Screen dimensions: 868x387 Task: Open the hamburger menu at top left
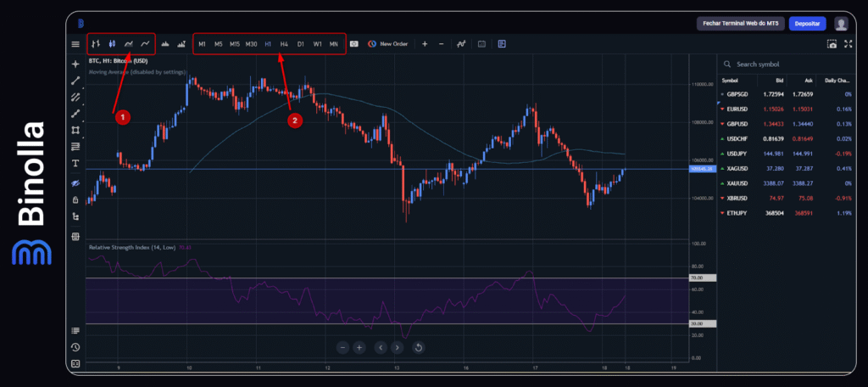pos(75,43)
